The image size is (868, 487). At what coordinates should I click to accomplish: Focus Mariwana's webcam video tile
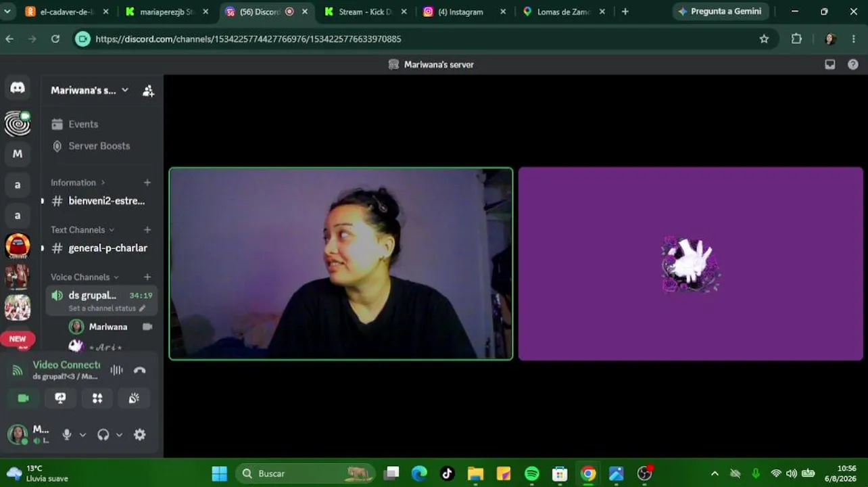coord(341,264)
